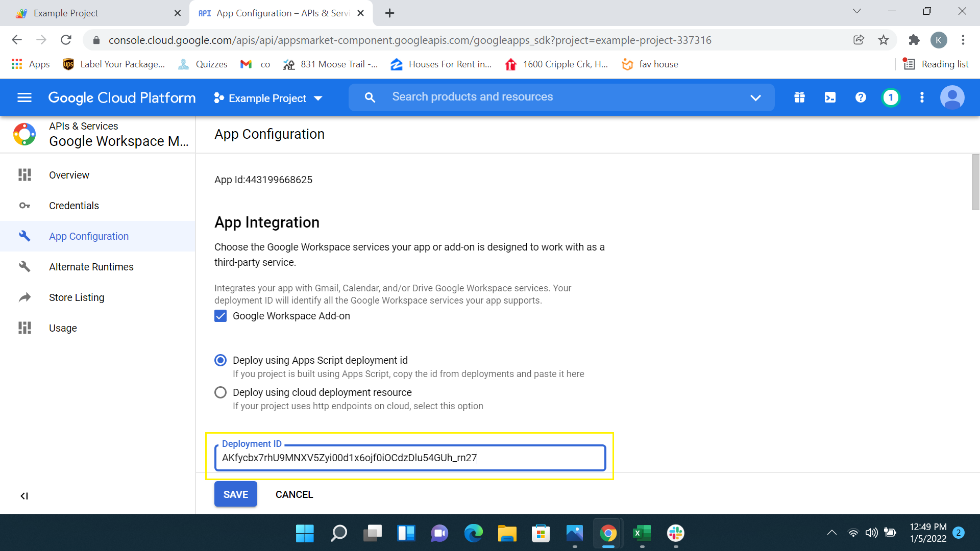This screenshot has height=551, width=980.
Task: Click the App Configuration wrench icon
Action: coord(24,236)
